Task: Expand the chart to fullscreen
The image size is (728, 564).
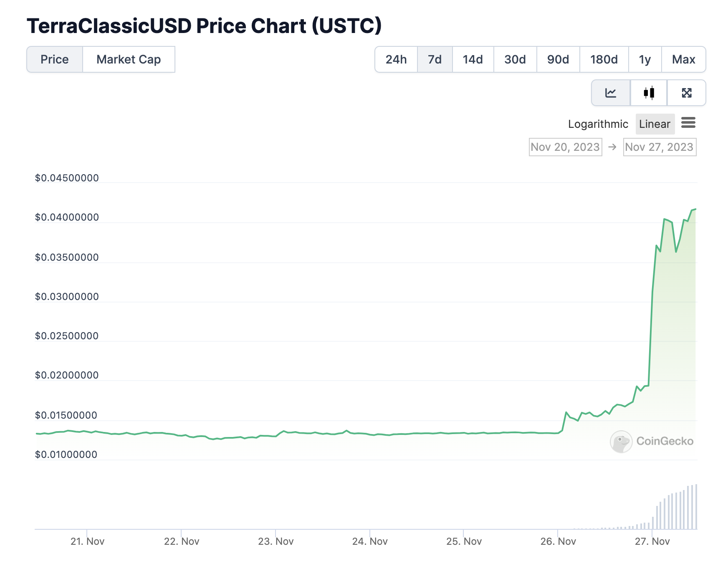Action: tap(687, 93)
